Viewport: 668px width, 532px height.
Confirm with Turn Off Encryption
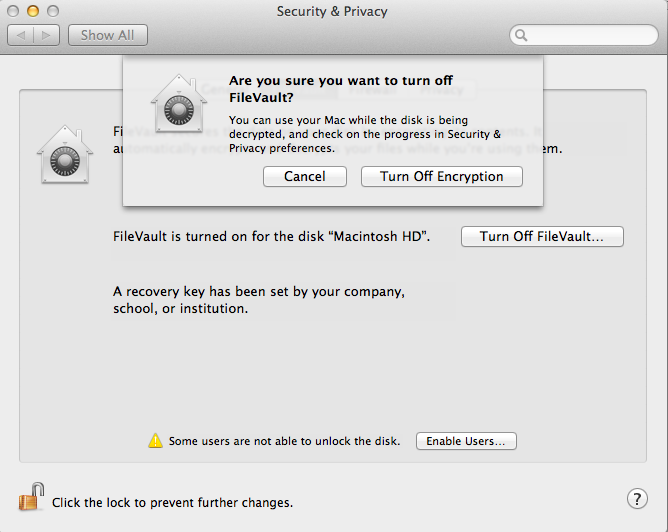(x=442, y=176)
